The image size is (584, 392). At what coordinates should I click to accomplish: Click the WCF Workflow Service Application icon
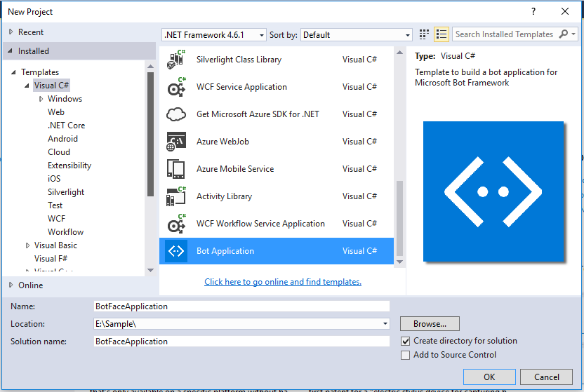click(175, 224)
